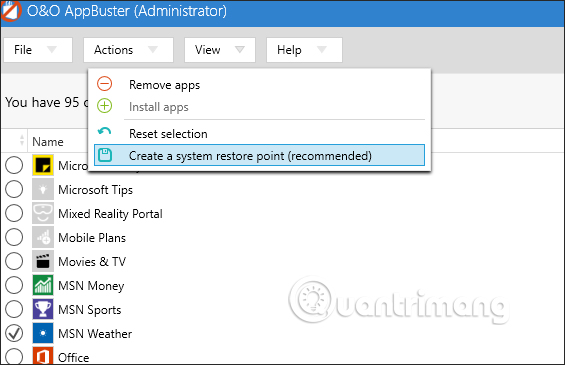The height and width of the screenshot is (365, 565).
Task: Collapse the Actions dropdown menu
Action: [128, 50]
